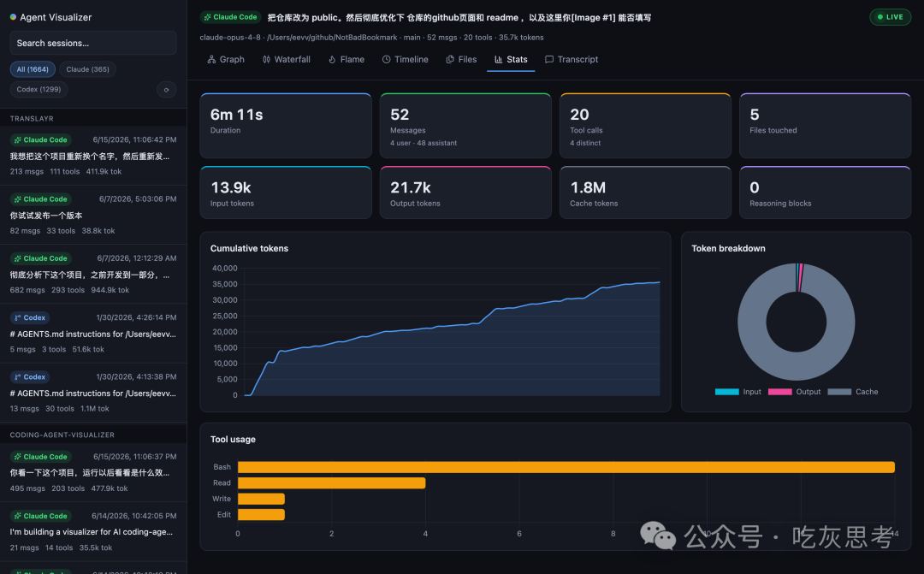Click the Transcript tab's chat bubble icon
The width and height of the screenshot is (924, 574).
549,60
